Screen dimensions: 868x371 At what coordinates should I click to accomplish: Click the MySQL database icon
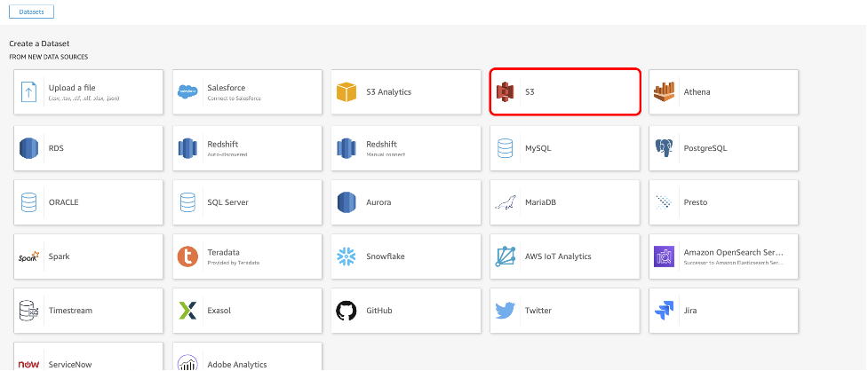tap(505, 148)
